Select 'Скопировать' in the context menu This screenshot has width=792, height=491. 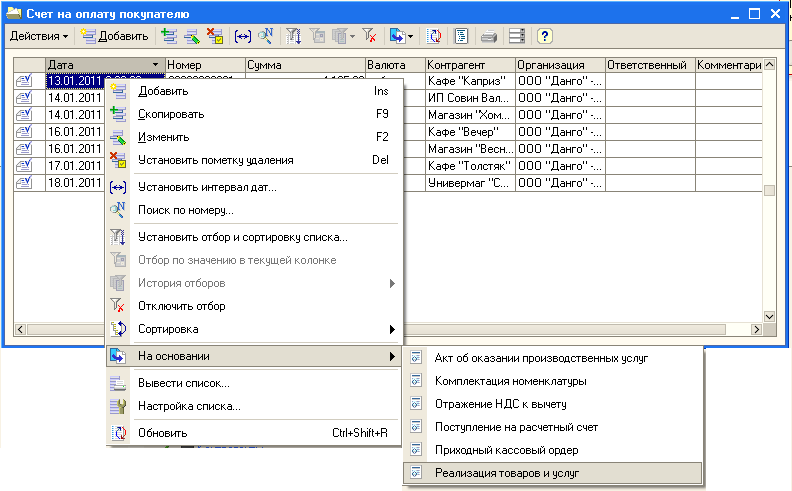(x=170, y=114)
